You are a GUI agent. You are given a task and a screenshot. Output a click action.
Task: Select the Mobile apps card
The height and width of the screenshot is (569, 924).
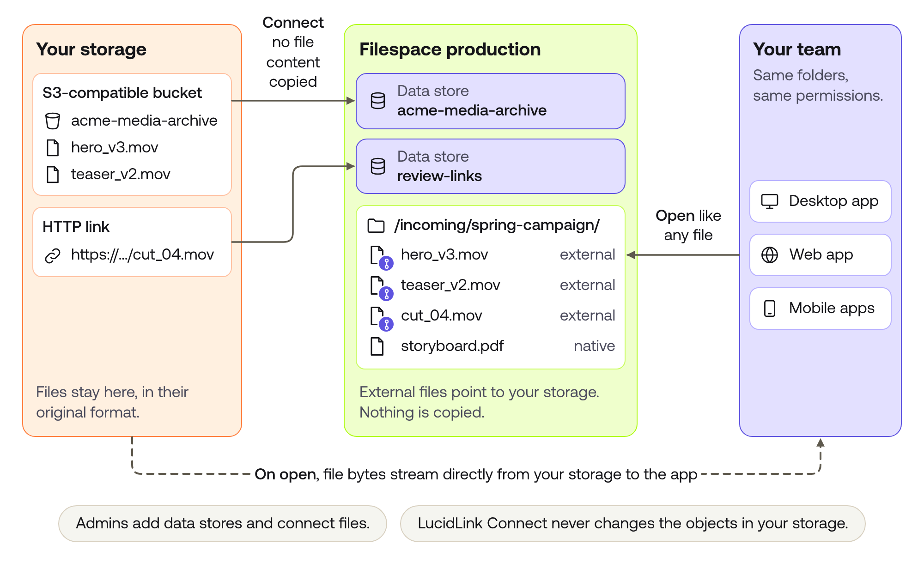(x=820, y=309)
